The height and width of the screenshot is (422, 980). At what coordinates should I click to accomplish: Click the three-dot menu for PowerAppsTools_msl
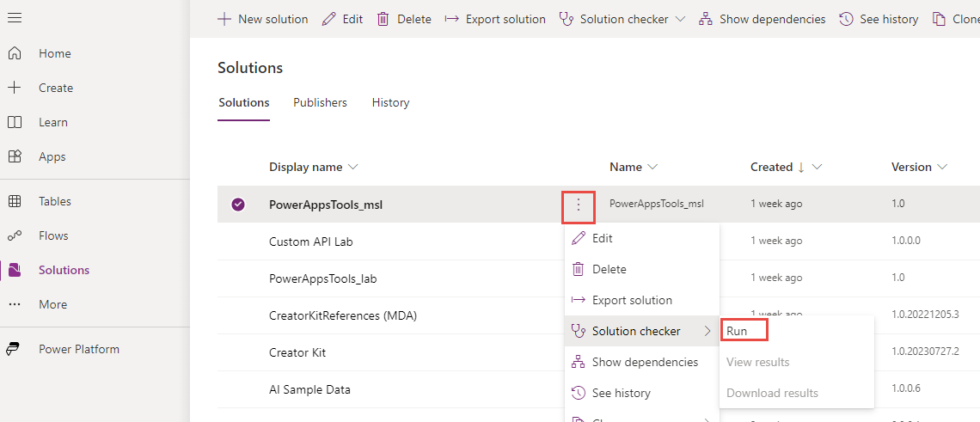pos(579,205)
